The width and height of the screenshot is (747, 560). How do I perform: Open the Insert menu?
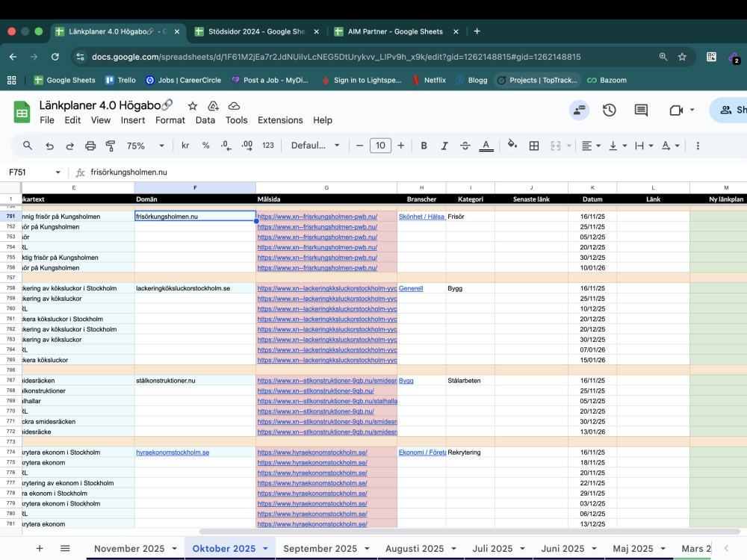133,120
